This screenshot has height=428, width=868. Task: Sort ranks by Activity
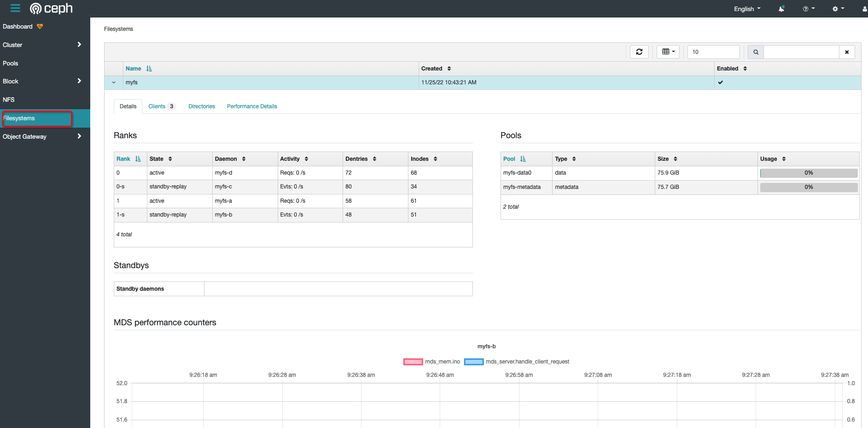click(x=294, y=159)
